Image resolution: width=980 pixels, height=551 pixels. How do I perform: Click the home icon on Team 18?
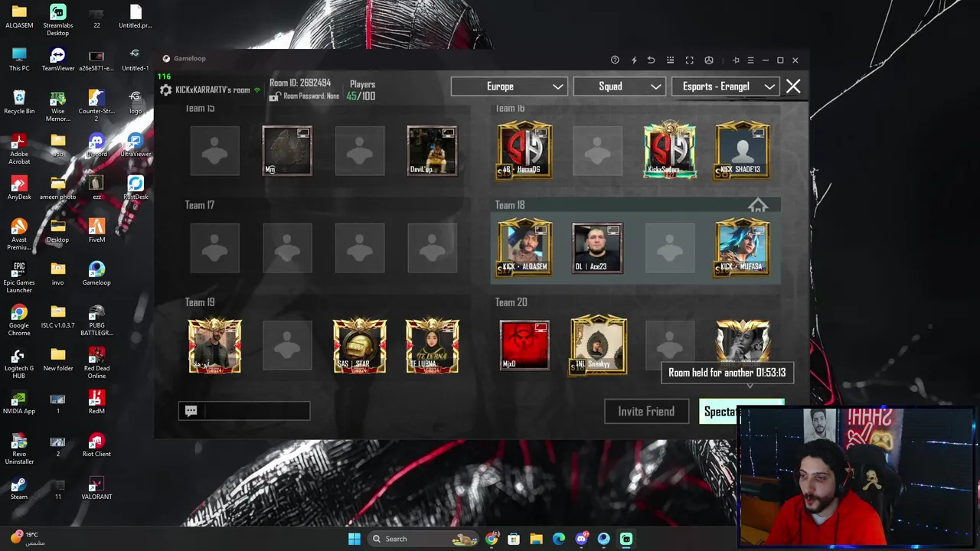pos(757,205)
